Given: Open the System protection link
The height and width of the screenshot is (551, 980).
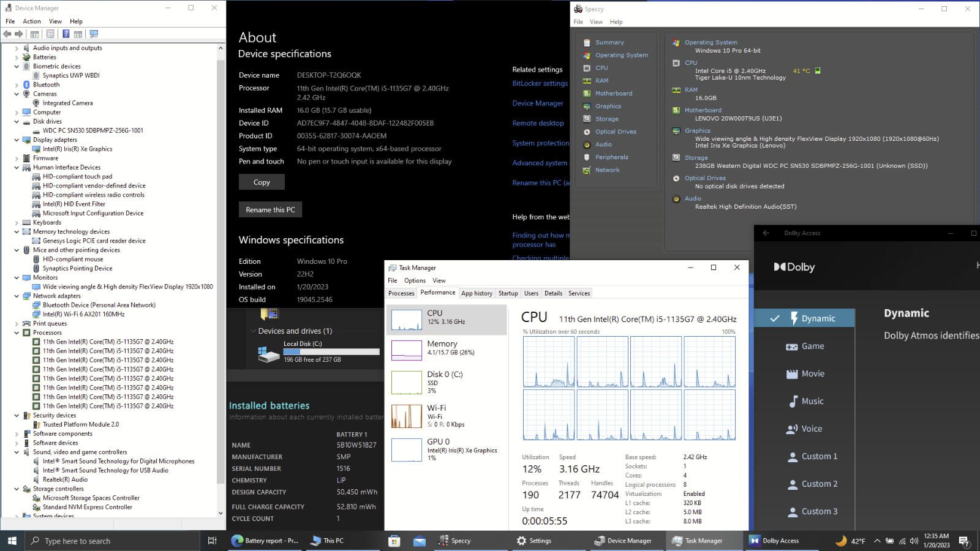Looking at the screenshot, I should [541, 143].
